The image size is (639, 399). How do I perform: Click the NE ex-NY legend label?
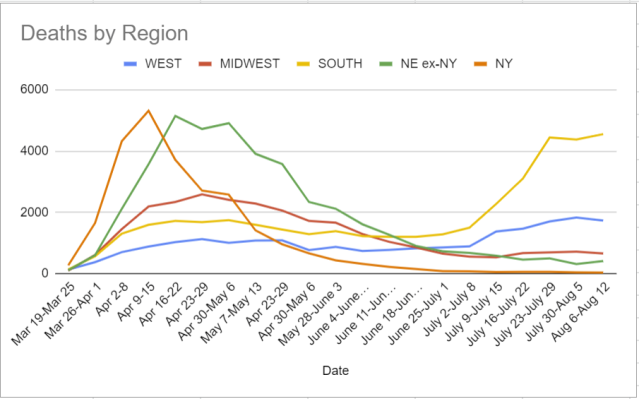428,64
